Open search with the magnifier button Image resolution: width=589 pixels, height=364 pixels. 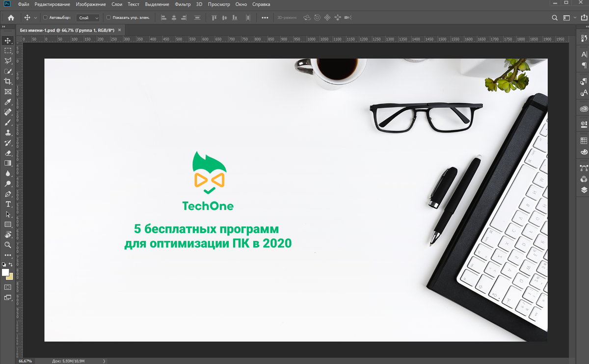point(555,17)
